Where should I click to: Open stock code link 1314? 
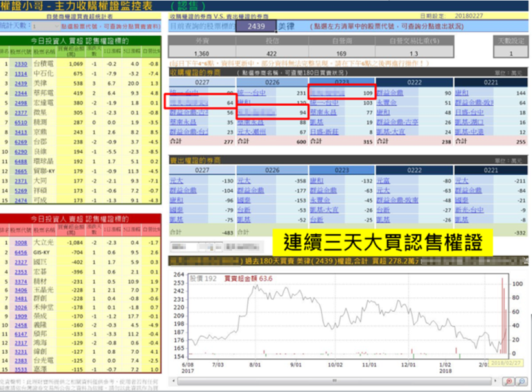21,73
